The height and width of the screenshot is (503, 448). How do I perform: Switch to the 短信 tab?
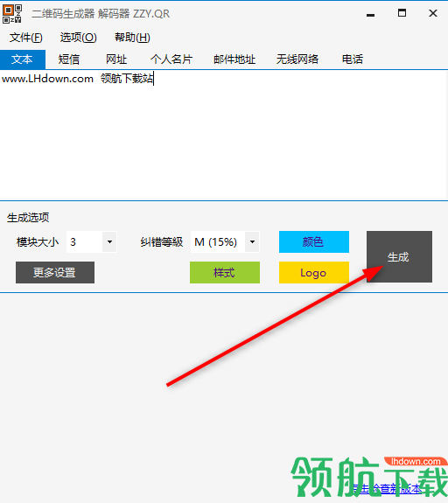pyautogui.click(x=68, y=59)
